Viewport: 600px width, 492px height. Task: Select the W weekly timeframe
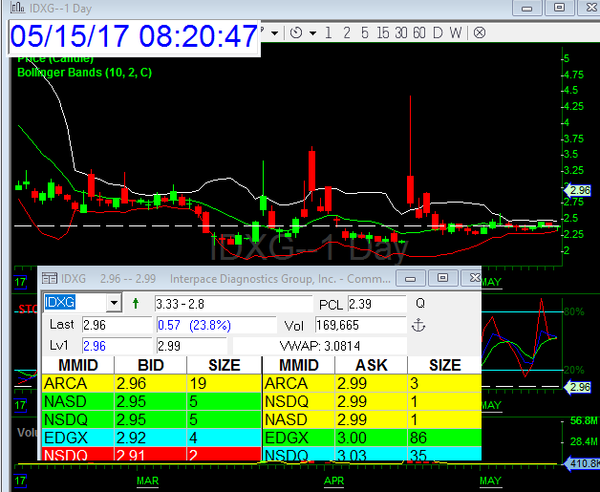coord(455,32)
